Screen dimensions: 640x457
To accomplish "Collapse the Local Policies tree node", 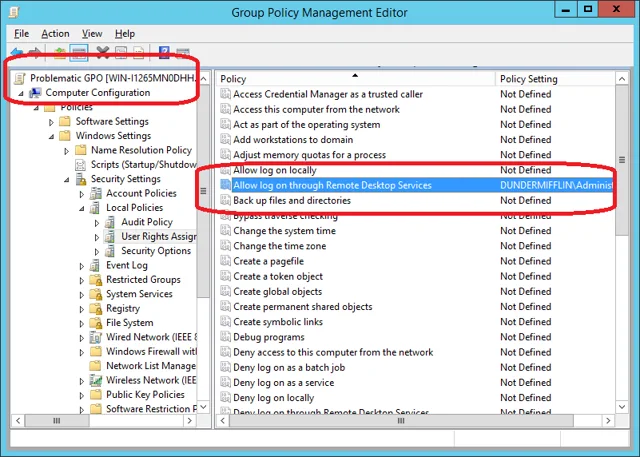I will coord(82,209).
